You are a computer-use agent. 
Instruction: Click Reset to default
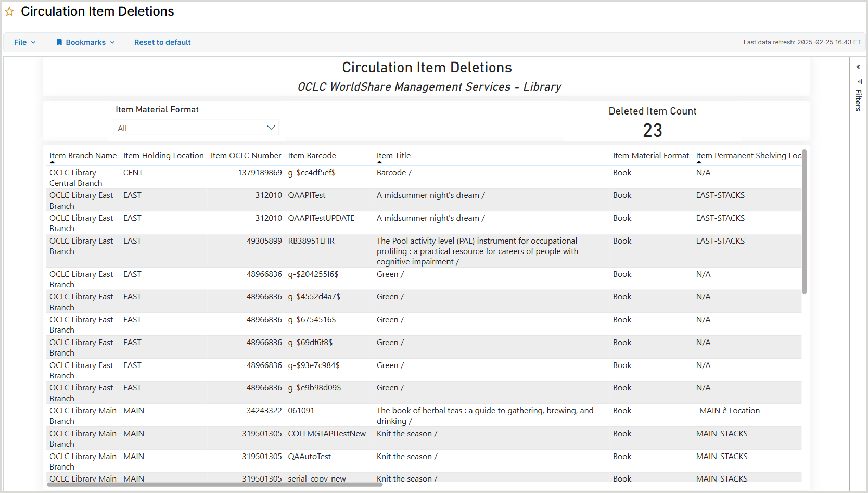tap(162, 42)
